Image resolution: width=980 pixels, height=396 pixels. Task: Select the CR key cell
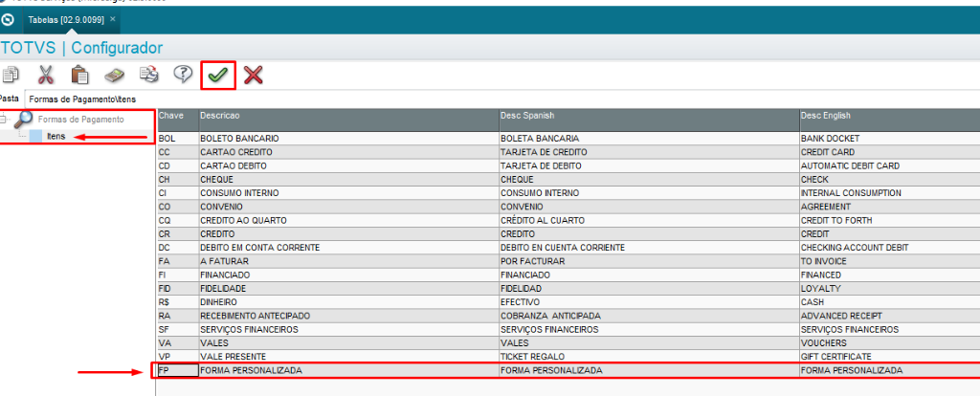coord(177,234)
